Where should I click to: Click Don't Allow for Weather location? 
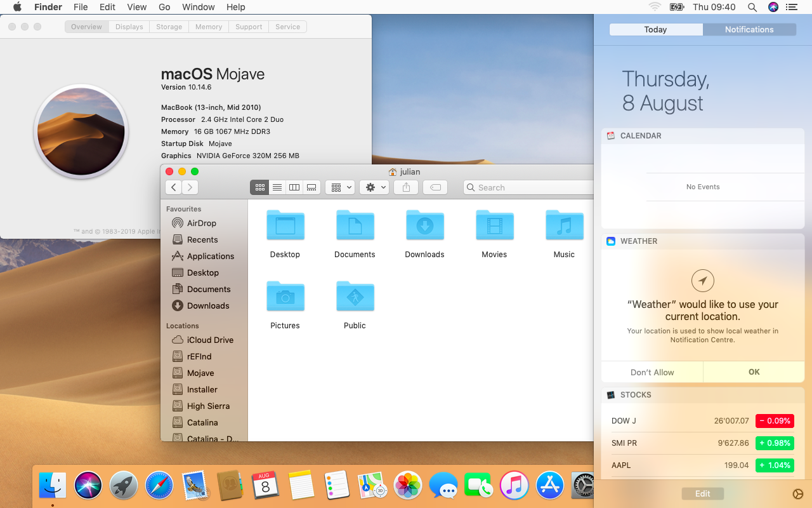point(652,372)
